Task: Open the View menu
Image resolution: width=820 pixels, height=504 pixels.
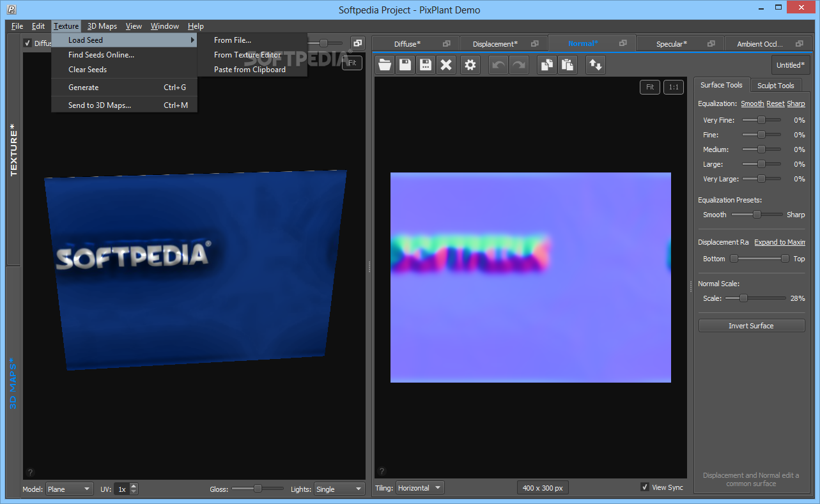Action: 134,26
